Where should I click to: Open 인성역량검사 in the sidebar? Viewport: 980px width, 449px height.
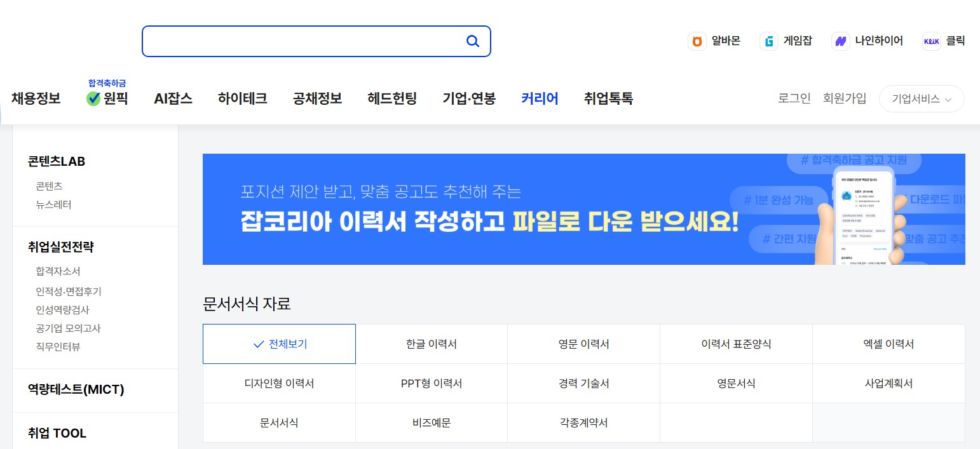(62, 310)
